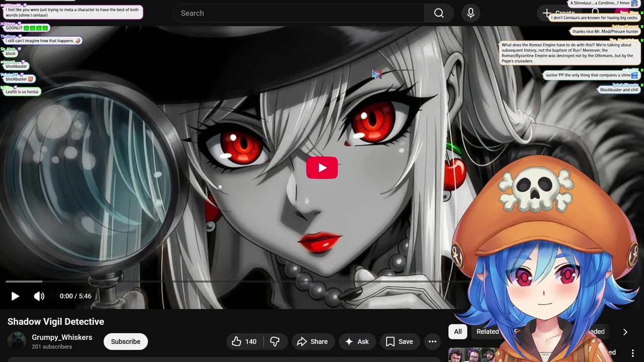The width and height of the screenshot is (644, 362).
Task: Click the large red YouTube play button
Action: [322, 168]
